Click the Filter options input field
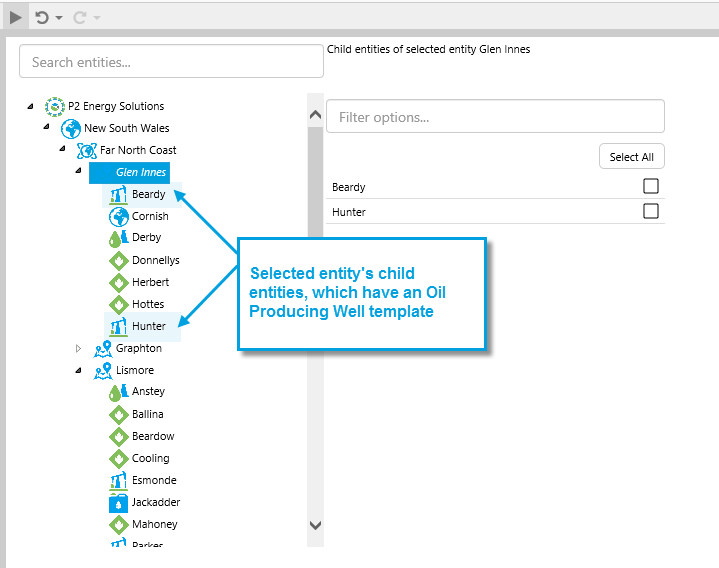The width and height of the screenshot is (719, 568). 495,116
